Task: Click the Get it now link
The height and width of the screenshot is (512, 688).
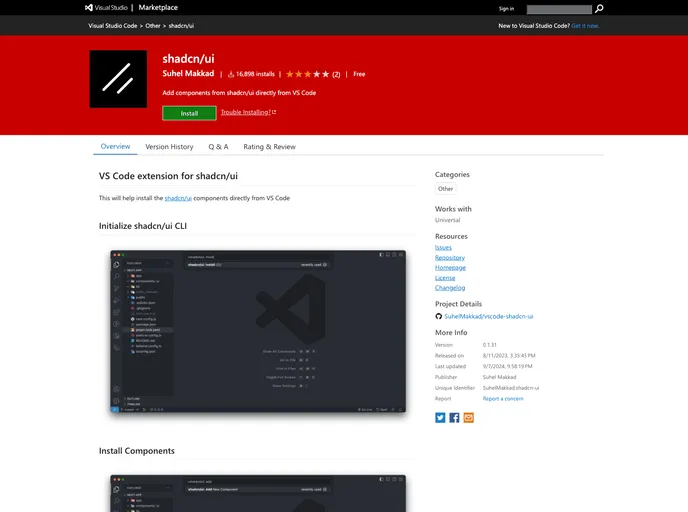Action: (x=585, y=26)
